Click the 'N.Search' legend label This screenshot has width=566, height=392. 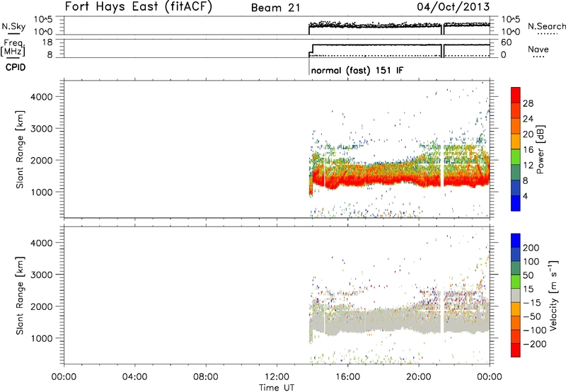tap(546, 26)
